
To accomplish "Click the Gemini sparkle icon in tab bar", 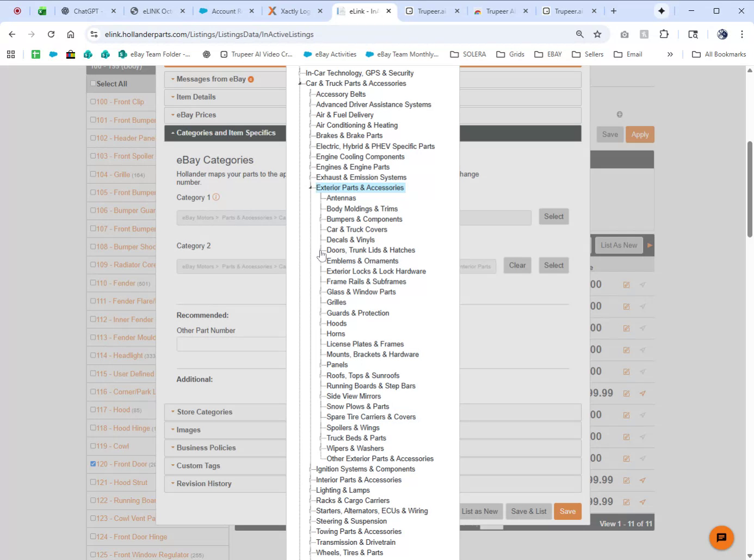I will (x=662, y=11).
